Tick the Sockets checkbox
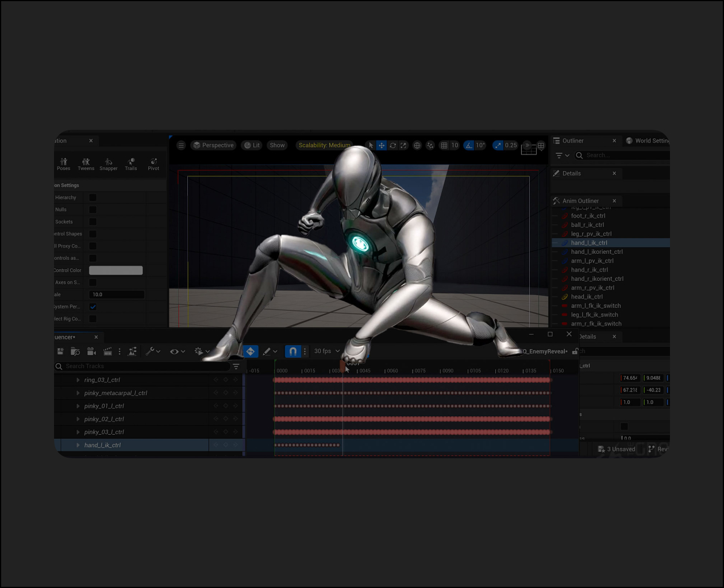The width and height of the screenshot is (724, 588). 93,222
